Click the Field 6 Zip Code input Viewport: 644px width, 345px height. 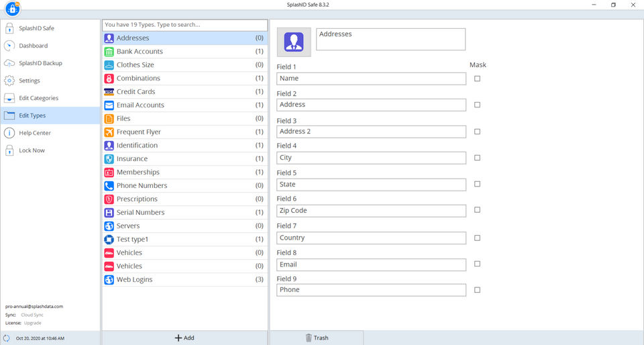pyautogui.click(x=371, y=211)
